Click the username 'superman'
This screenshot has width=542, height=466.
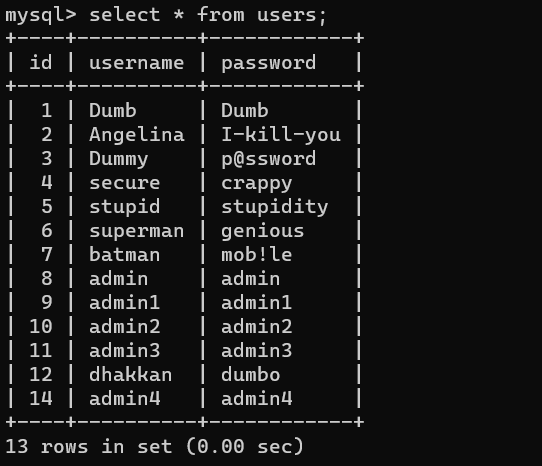coord(137,232)
